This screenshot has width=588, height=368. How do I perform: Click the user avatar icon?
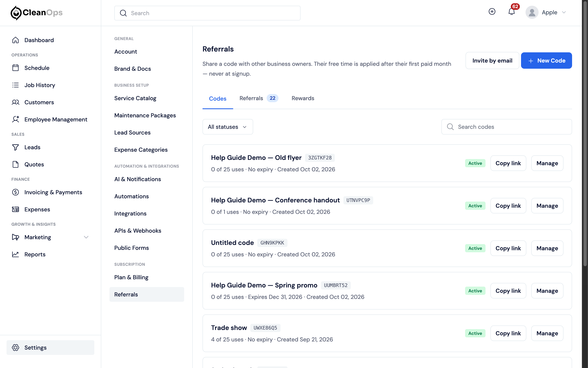(532, 12)
